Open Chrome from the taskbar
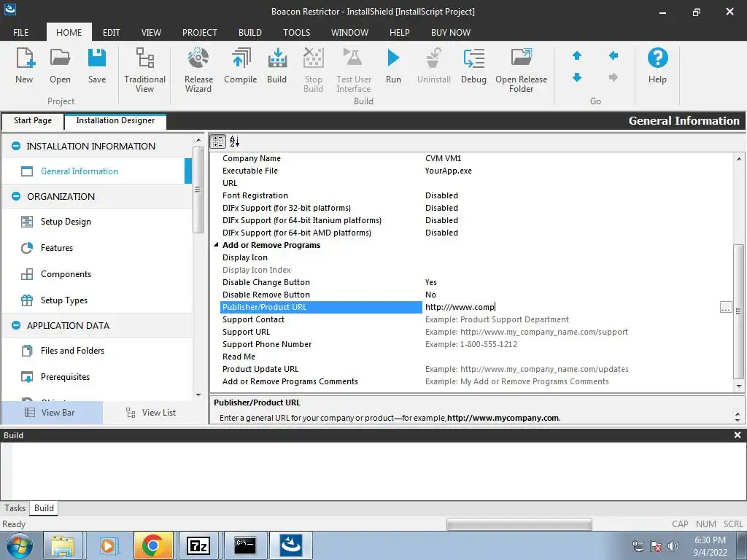The width and height of the screenshot is (747, 560). 153,545
